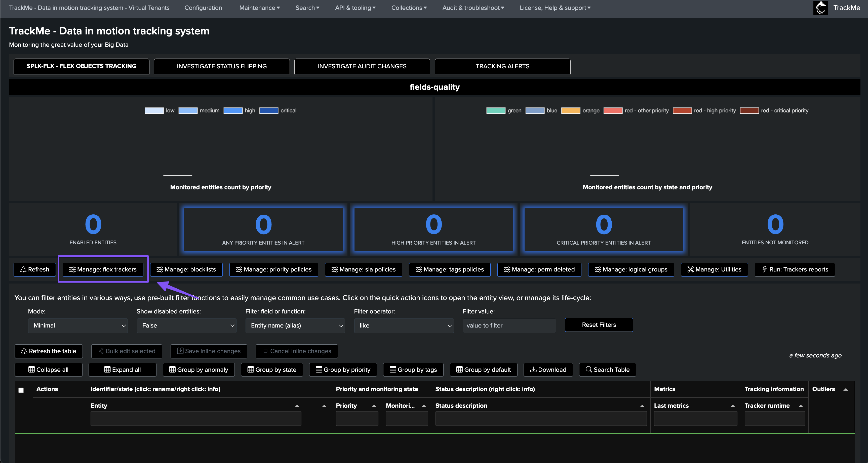The width and height of the screenshot is (868, 463).
Task: Sort by Monitoring state column arrow
Action: [x=424, y=406]
